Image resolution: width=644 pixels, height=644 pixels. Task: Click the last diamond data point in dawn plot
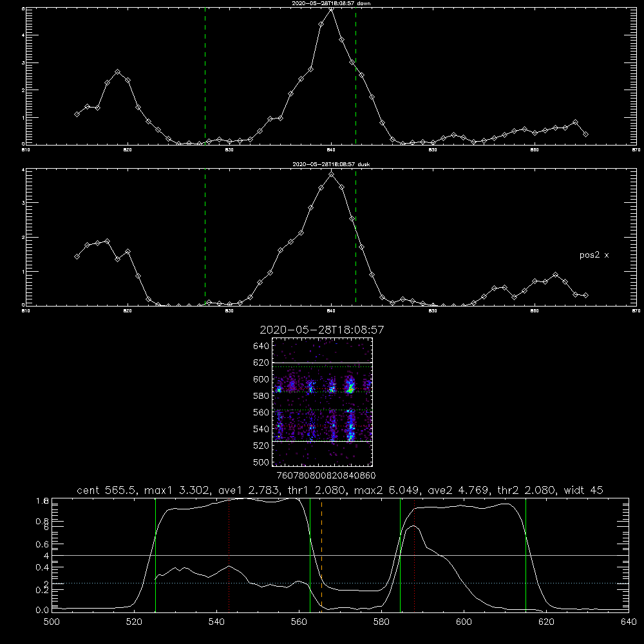585,135
